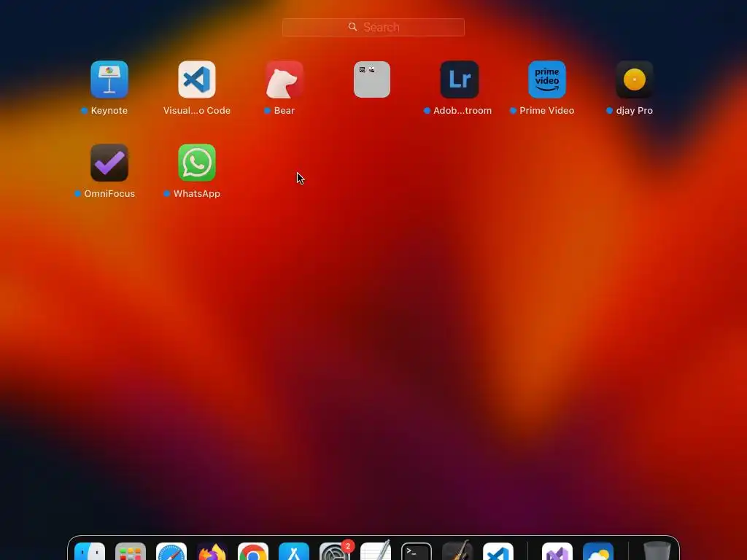Viewport: 747px width, 560px height.
Task: Launch Adobe Lightroom from Launchpad
Action: point(460,79)
